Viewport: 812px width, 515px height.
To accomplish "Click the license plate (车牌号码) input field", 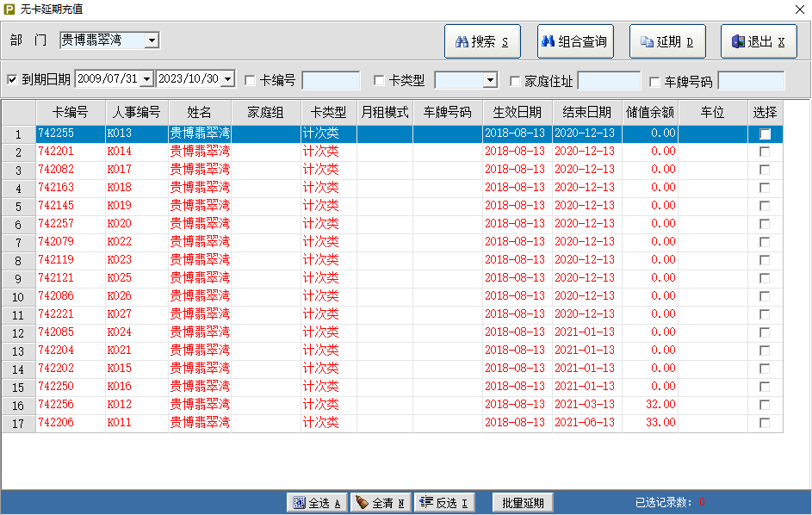I will (x=750, y=81).
